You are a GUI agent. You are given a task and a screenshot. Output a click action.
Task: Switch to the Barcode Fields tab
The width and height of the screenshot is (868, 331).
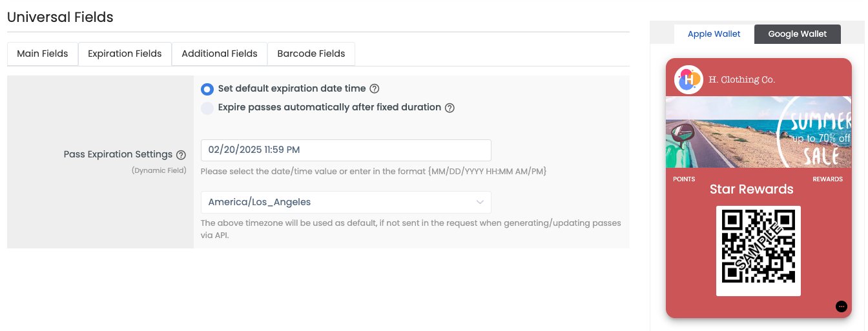click(x=311, y=54)
